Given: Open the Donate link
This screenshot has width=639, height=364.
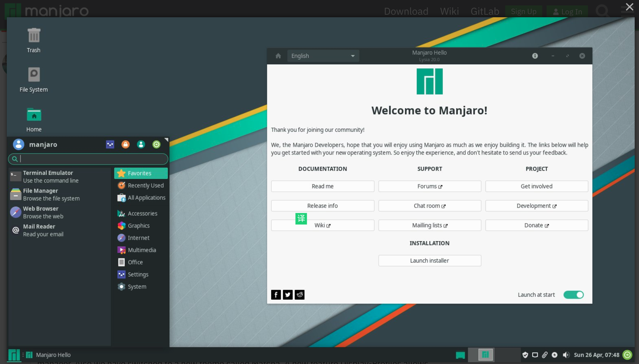Looking at the screenshot, I should pyautogui.click(x=537, y=225).
